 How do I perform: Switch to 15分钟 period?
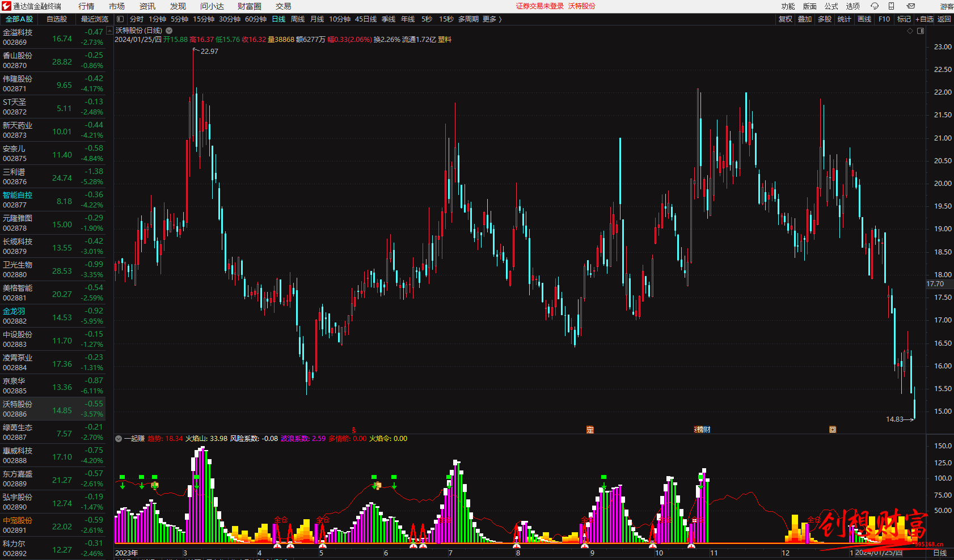click(204, 19)
